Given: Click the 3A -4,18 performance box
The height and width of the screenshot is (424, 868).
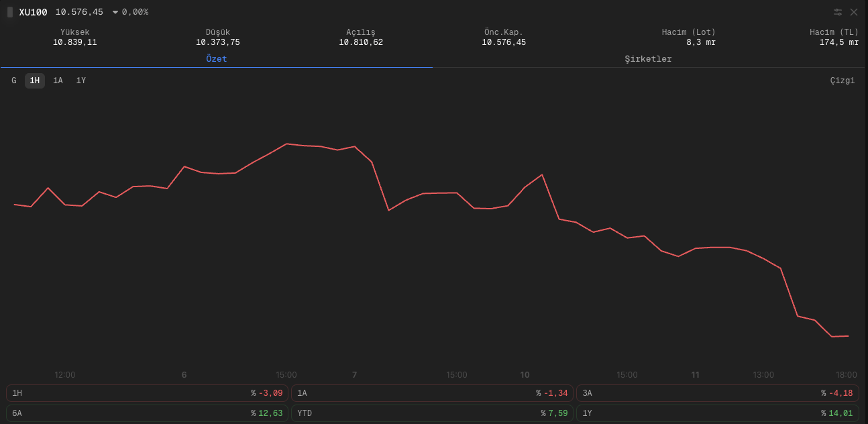Looking at the screenshot, I should [717, 393].
